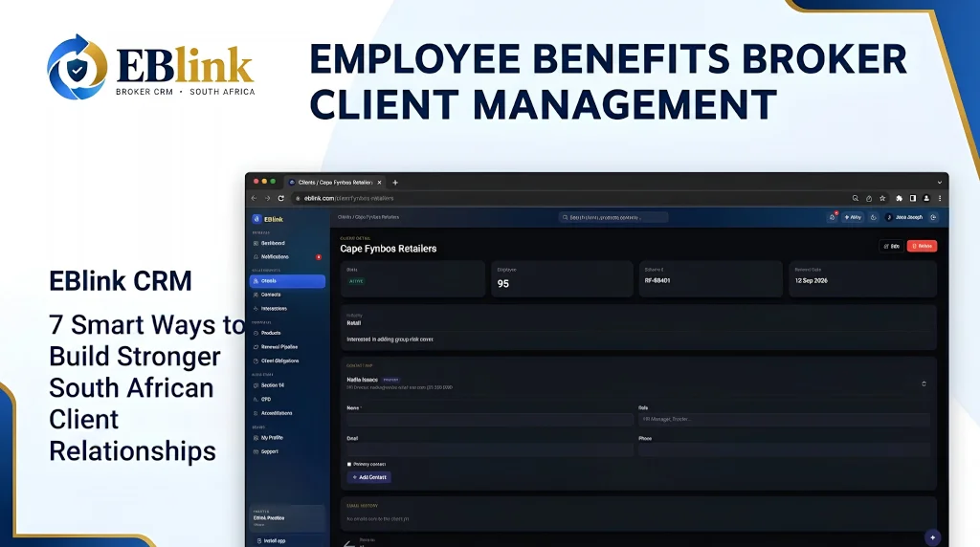Open the browser profile avatar icon

(926, 198)
